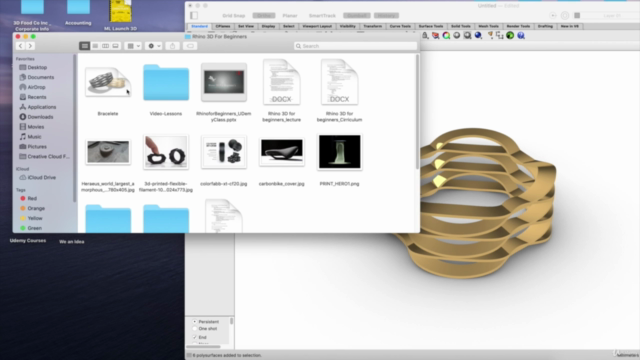This screenshot has height=360, width=640.
Task: Open the Rhino help question mark icon
Action: [521, 36]
